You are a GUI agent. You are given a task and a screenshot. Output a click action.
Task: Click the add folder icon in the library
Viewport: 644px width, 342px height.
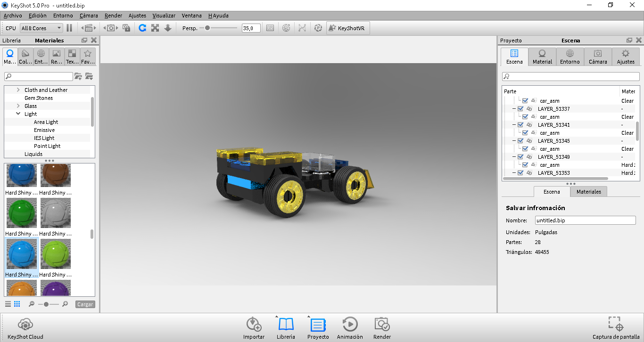pyautogui.click(x=78, y=76)
